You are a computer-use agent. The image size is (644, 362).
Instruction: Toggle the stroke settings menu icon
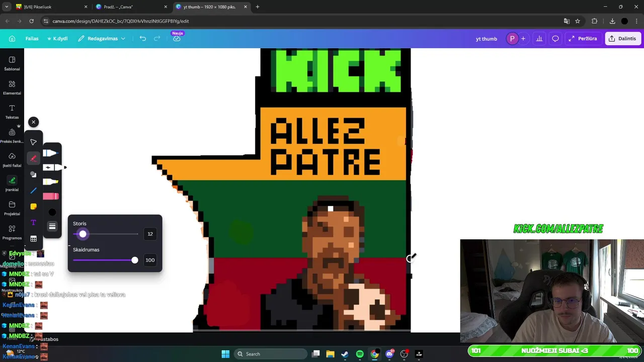52,226
